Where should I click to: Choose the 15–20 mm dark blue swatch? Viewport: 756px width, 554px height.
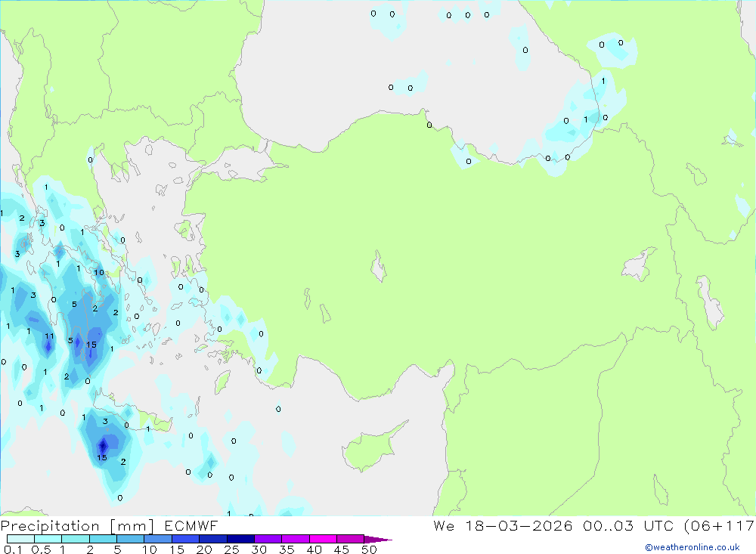(186, 539)
